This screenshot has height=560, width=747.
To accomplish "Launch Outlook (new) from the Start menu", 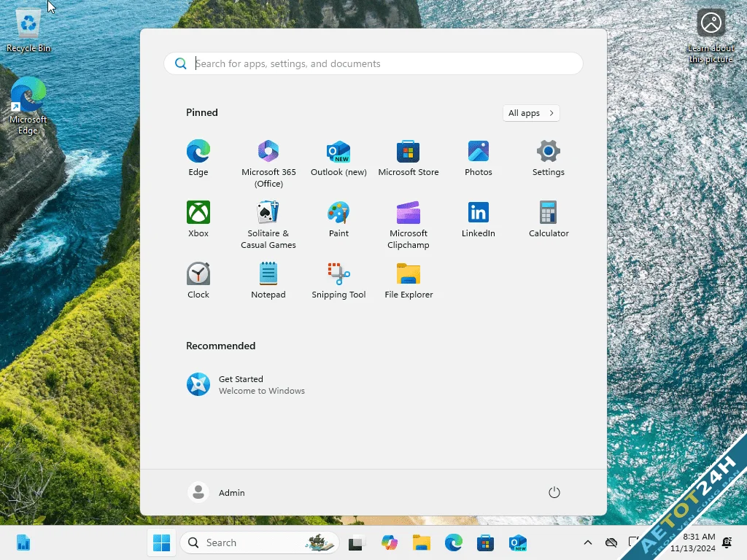I will 338,157.
